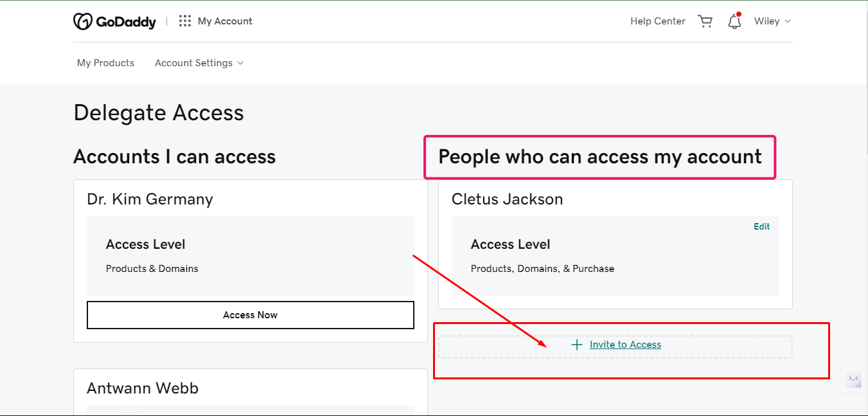Image resolution: width=868 pixels, height=416 pixels.
Task: Open the Help Center
Action: [x=657, y=21]
